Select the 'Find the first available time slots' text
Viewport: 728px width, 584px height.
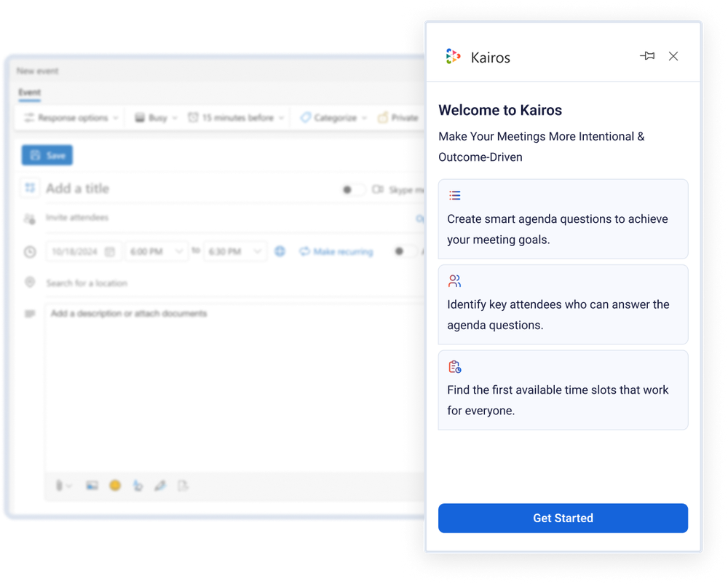tap(558, 400)
